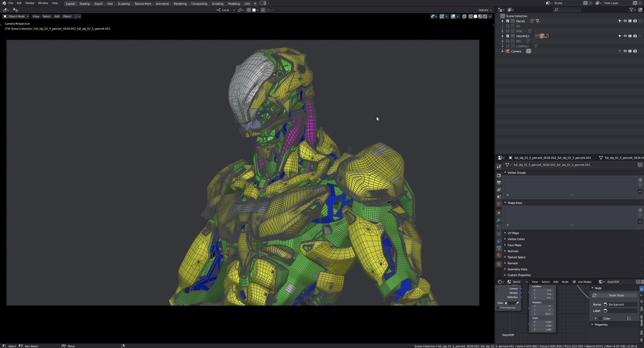This screenshot has height=348, width=644.
Task: Switch viewport to Rendered shading mode
Action: point(485,16)
